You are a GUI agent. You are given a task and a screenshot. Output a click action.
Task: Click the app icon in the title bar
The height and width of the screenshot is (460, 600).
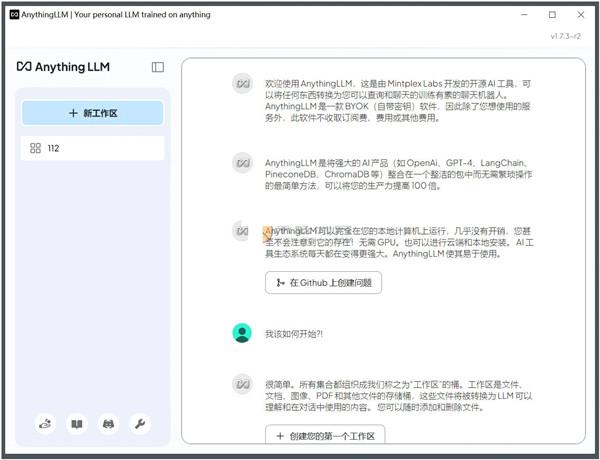(14, 15)
